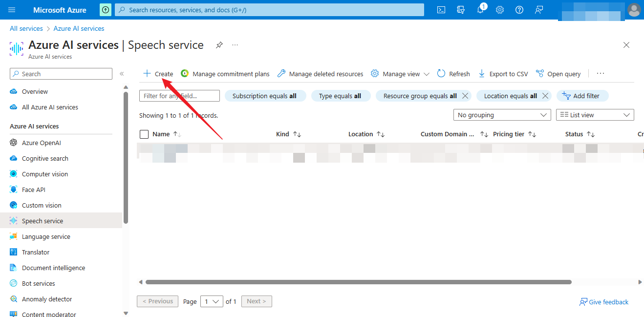
Task: Collapse the left navigation pane
Action: coord(122,74)
